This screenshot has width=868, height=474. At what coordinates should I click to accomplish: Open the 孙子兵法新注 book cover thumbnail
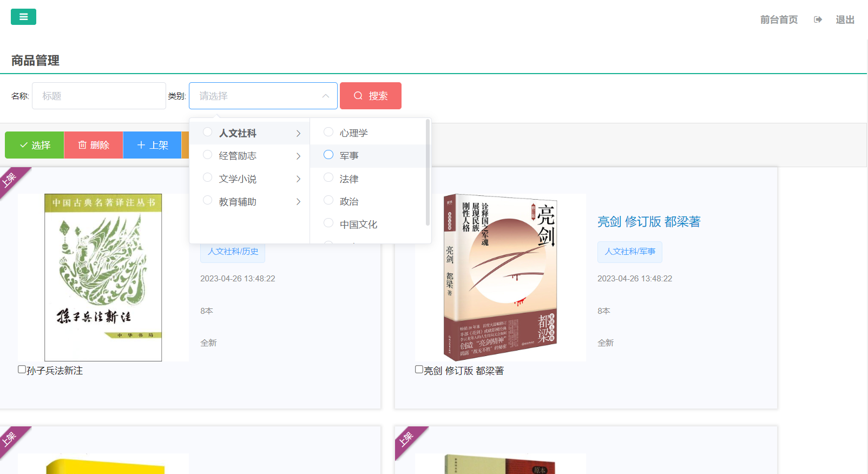coord(103,278)
